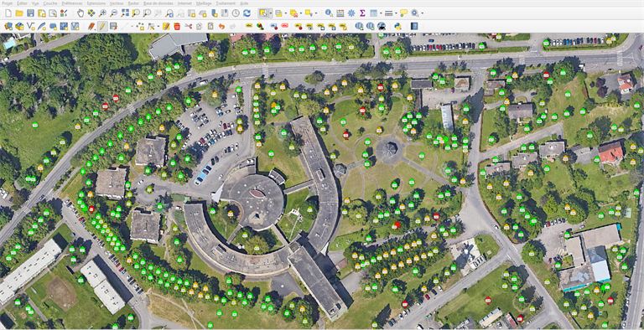This screenshot has height=330, width=644.
Task: Undo the last edit
Action: point(221,26)
